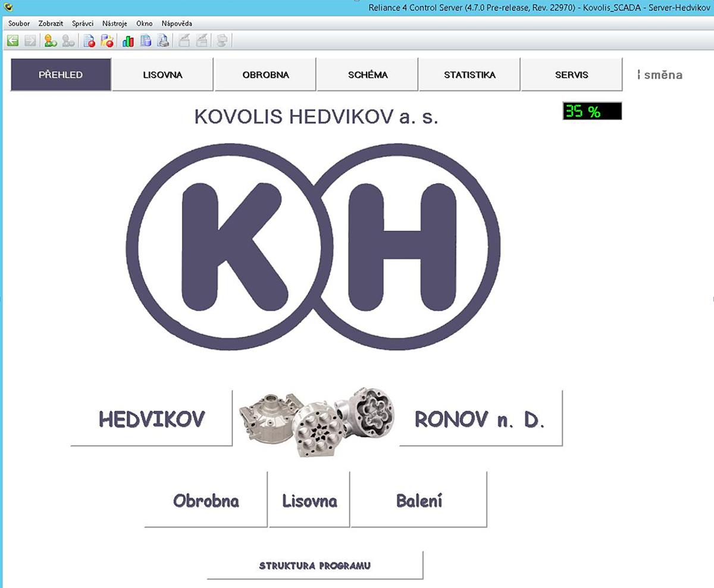Click the user log on icon
The width and height of the screenshot is (714, 588).
pos(51,40)
